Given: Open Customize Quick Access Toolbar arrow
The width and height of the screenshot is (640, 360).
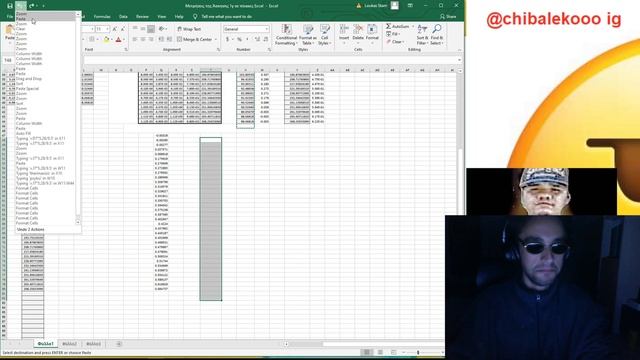Looking at the screenshot, I should 43,6.
